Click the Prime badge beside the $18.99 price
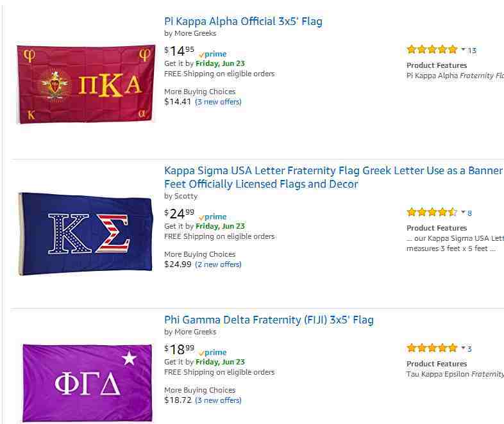 point(213,352)
